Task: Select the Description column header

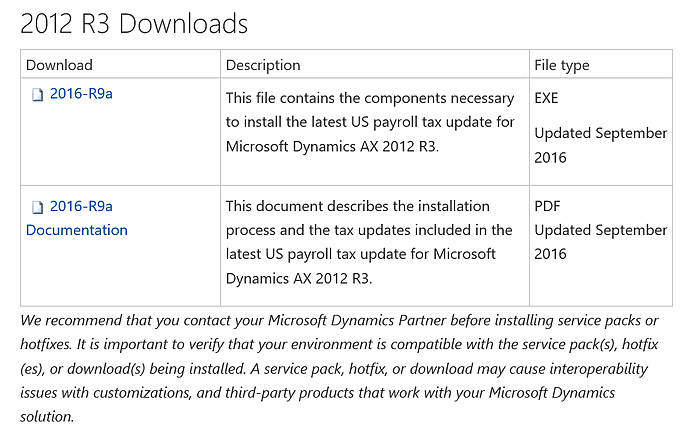Action: [x=263, y=65]
